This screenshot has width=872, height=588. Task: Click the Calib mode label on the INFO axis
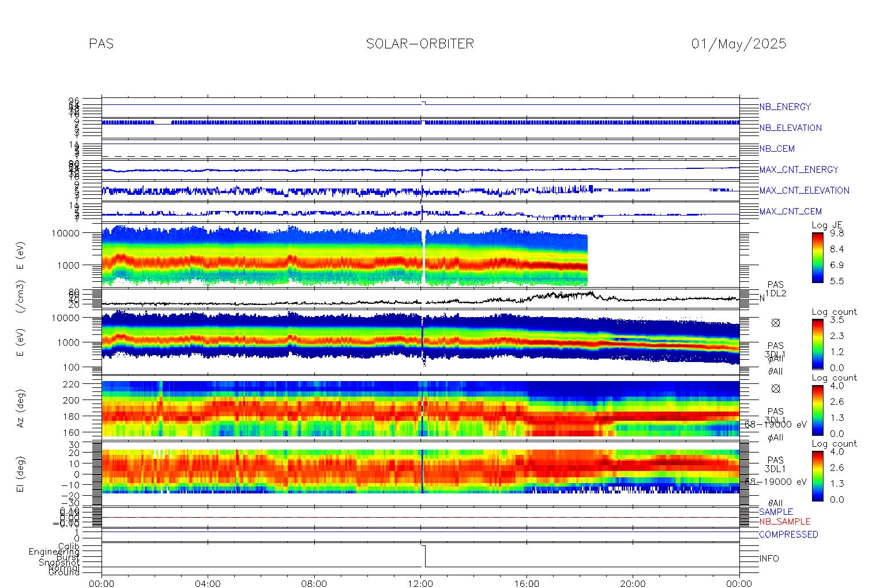69,546
